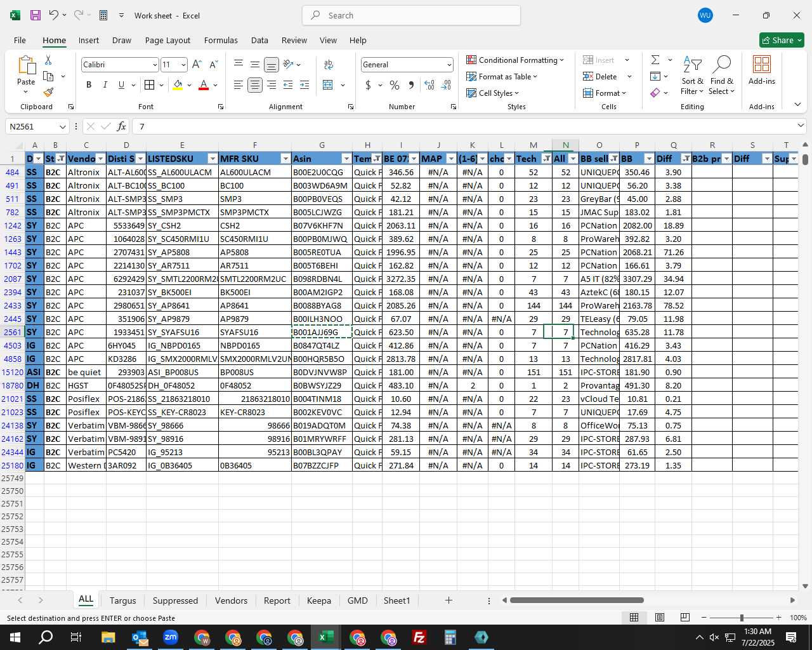The height and width of the screenshot is (650, 812).
Task: Switch to Page Layout view in status bar
Action: tap(660, 618)
